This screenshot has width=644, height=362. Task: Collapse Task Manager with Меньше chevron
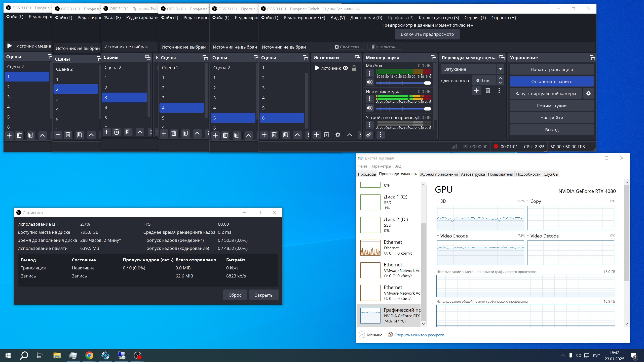pos(362,335)
